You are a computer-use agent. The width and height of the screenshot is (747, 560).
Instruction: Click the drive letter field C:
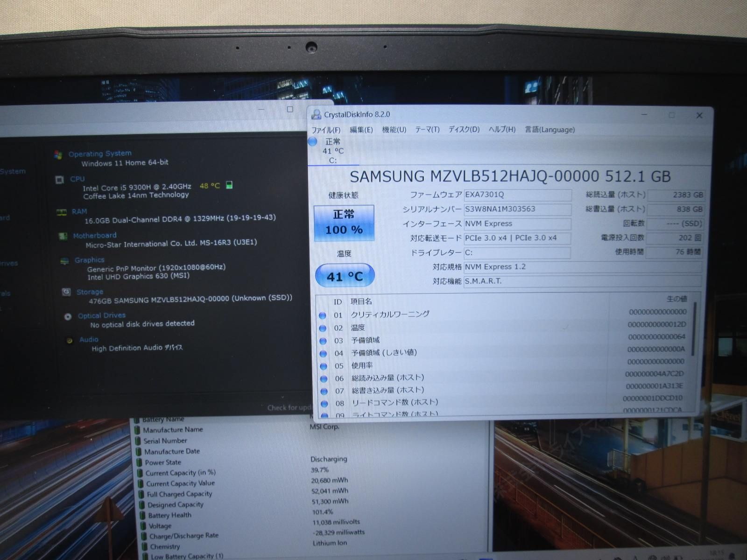[x=517, y=252]
